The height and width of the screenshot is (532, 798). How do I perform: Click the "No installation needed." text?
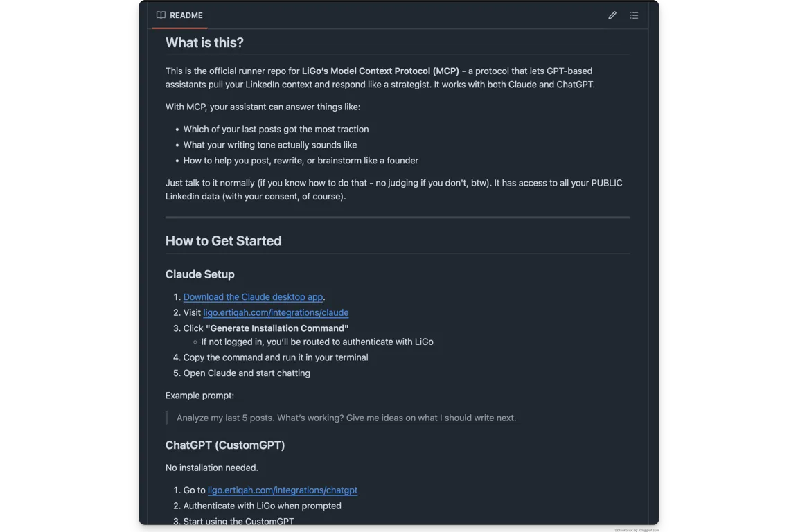click(x=211, y=468)
